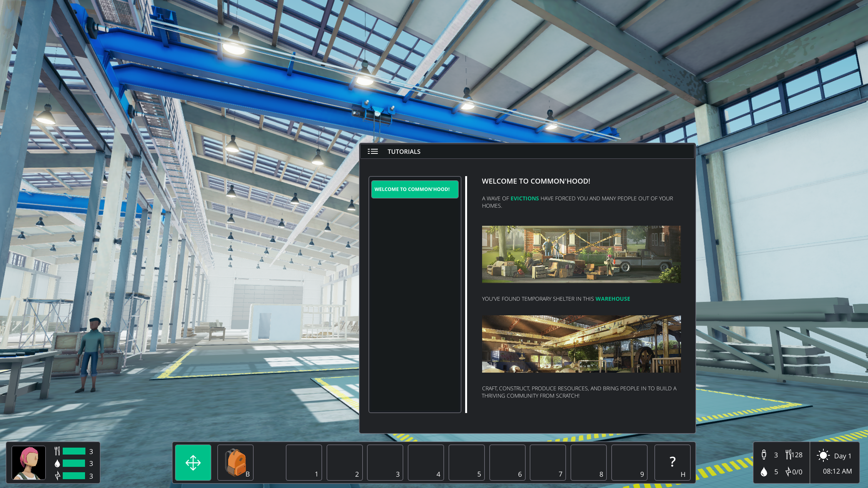Click the community water drop icon

coord(764,472)
